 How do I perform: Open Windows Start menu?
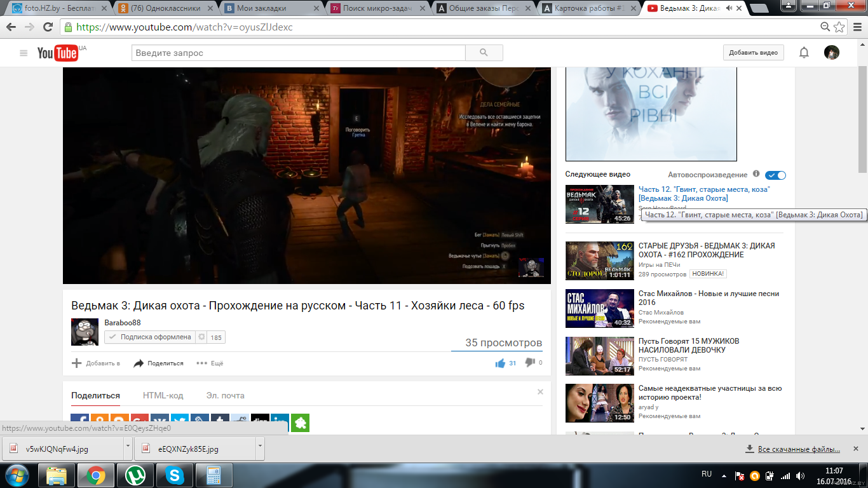tap(16, 475)
